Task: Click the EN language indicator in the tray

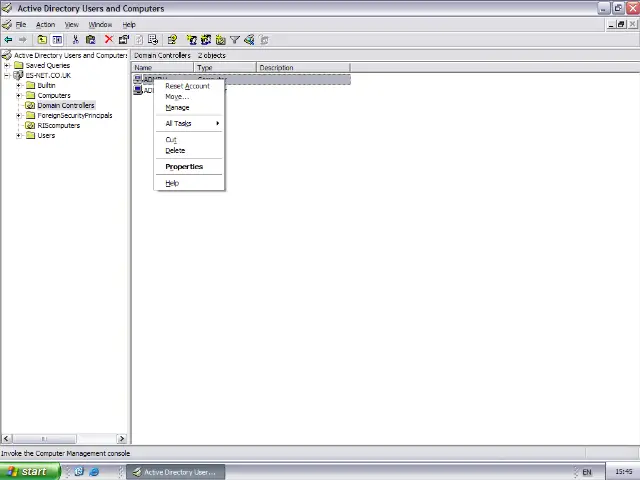Action: pos(587,472)
